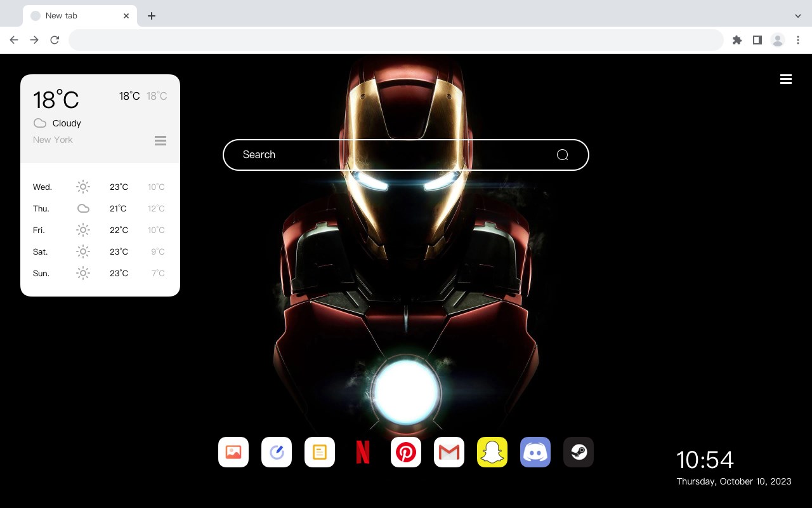The height and width of the screenshot is (508, 812).
Task: Click the sunny icon for Sat.
Action: coord(83,251)
